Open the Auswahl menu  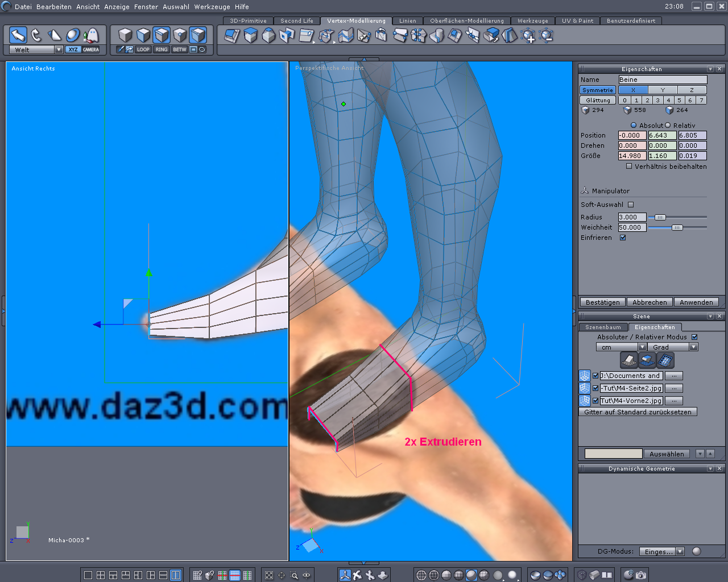pyautogui.click(x=176, y=7)
